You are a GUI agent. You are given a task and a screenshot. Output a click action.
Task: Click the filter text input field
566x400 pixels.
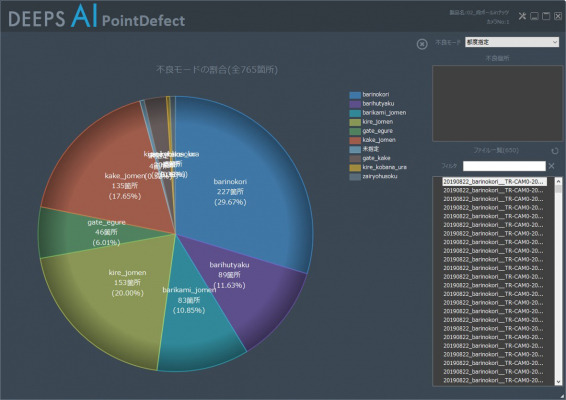(504, 166)
